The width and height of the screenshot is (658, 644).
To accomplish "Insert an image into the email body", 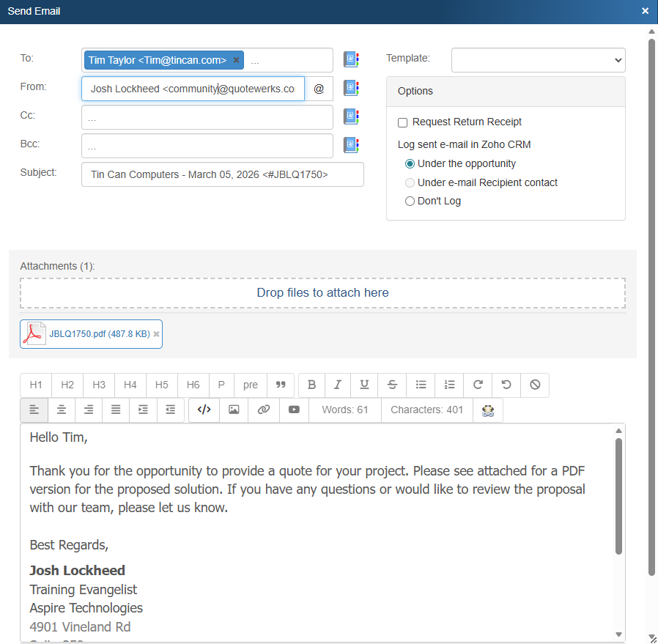I will [234, 410].
